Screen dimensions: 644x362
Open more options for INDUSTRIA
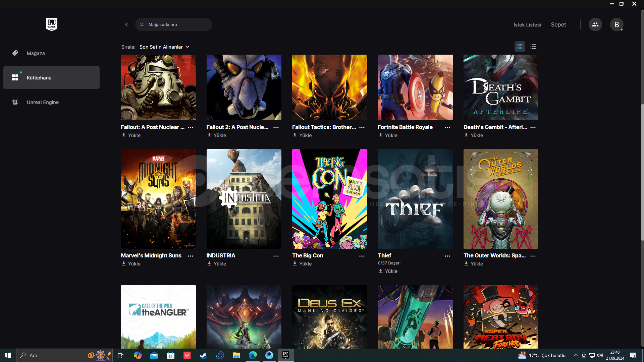[276, 256]
